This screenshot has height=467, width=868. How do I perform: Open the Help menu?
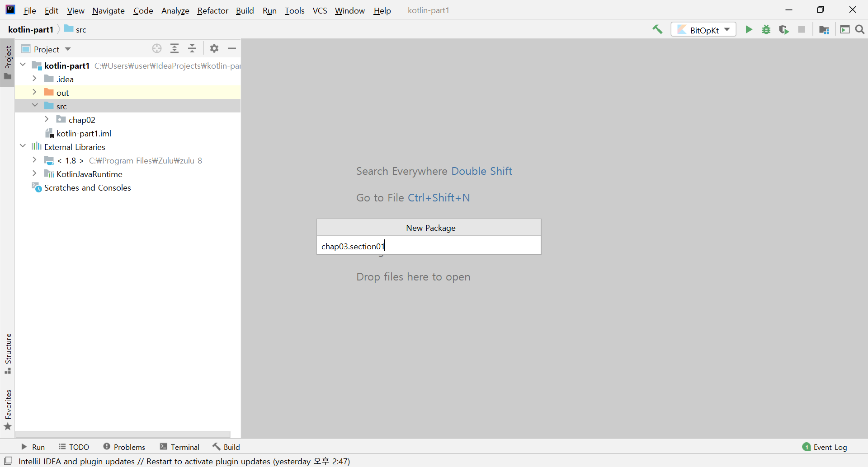pos(382,10)
